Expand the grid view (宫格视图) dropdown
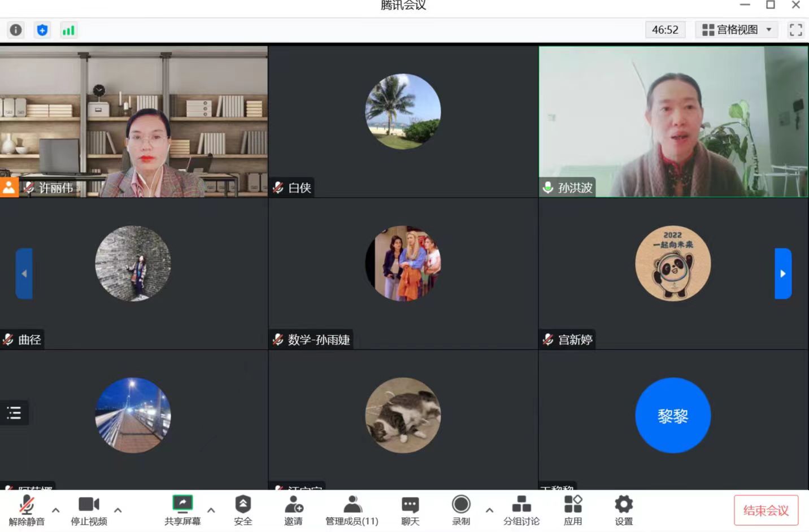Viewport: 809px width, 532px height. pyautogui.click(x=737, y=30)
